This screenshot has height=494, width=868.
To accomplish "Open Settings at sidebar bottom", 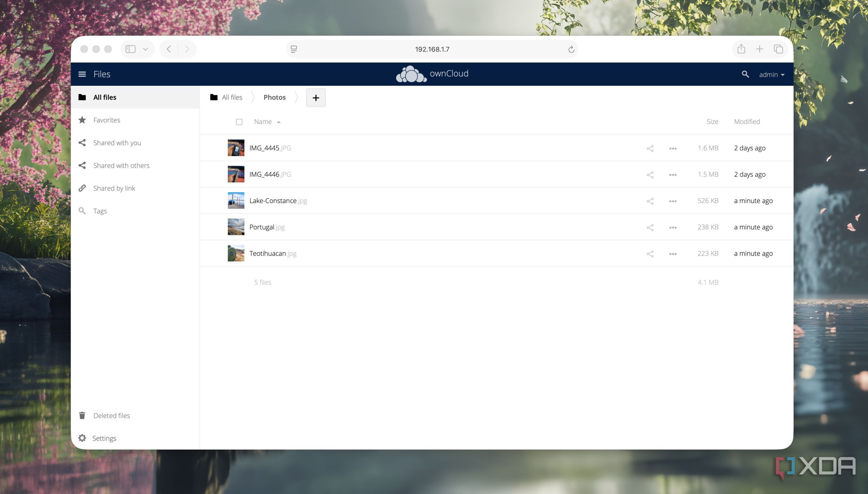I will pyautogui.click(x=135, y=438).
